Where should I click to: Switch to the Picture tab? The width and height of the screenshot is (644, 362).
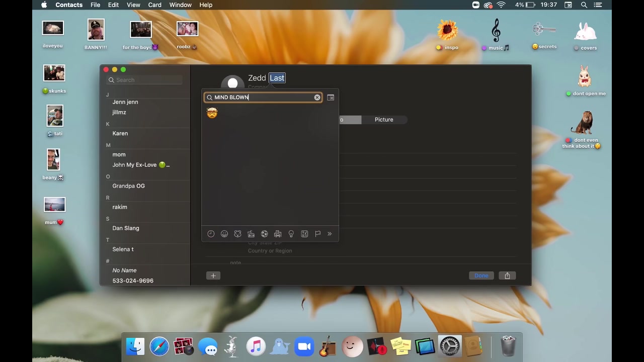[384, 120]
